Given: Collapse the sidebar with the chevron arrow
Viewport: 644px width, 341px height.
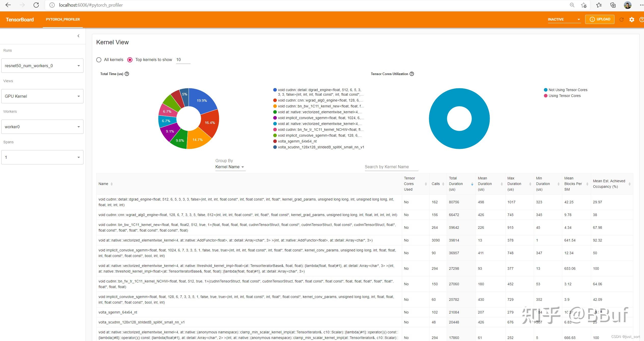Looking at the screenshot, I should point(78,36).
